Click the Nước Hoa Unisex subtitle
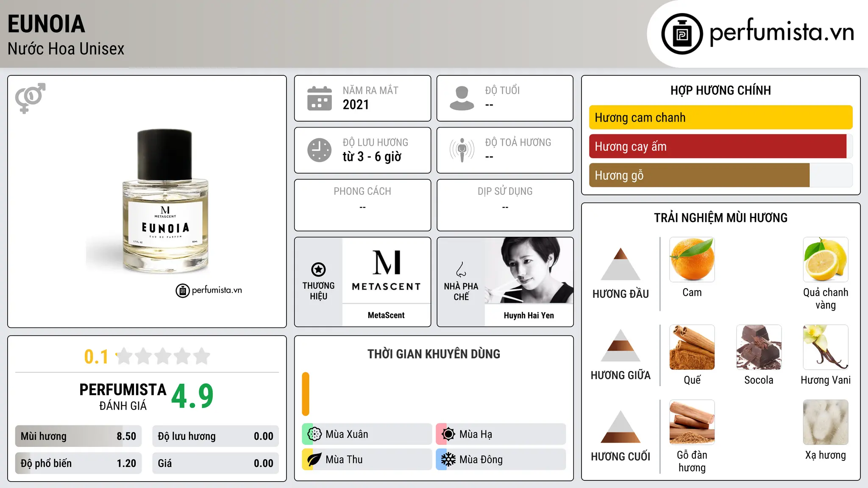 (x=66, y=49)
